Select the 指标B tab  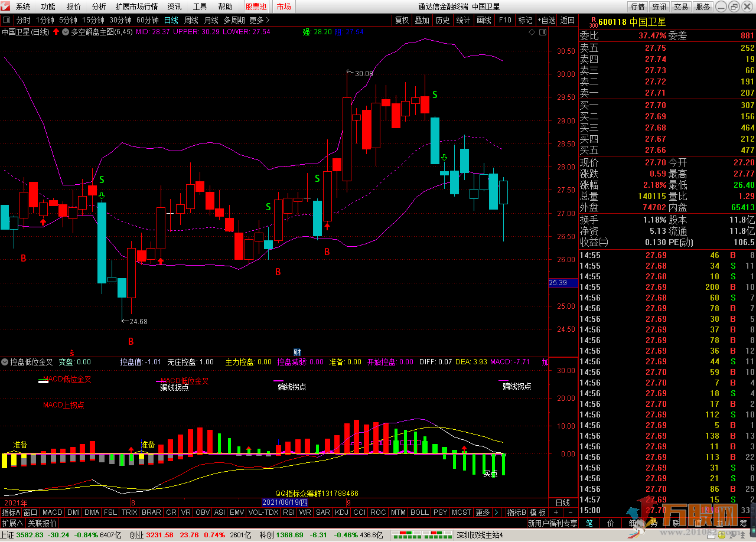click(517, 512)
